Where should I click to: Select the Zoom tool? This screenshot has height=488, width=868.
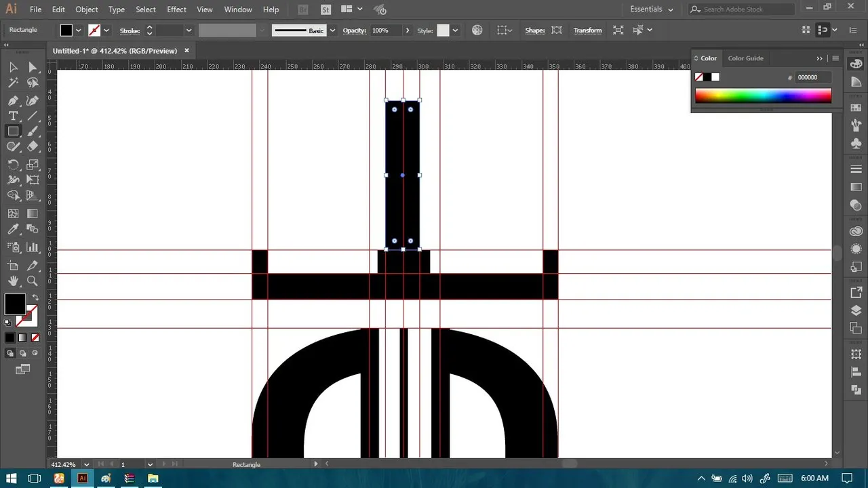[x=33, y=281]
